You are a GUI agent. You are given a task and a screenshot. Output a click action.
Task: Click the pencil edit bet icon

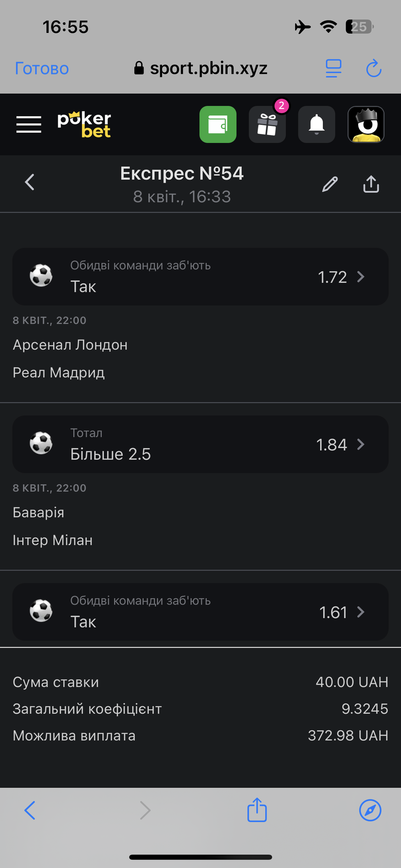click(330, 184)
